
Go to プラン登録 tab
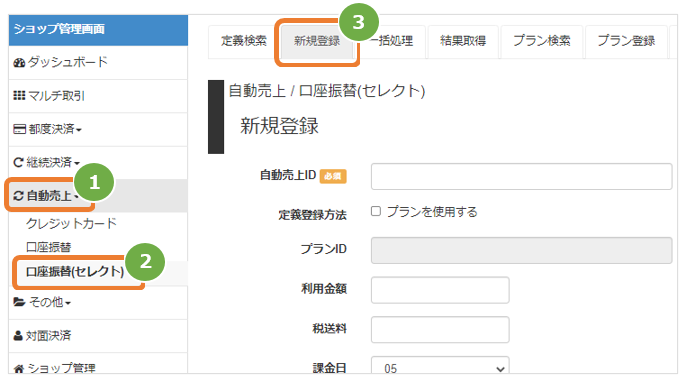[x=626, y=41]
